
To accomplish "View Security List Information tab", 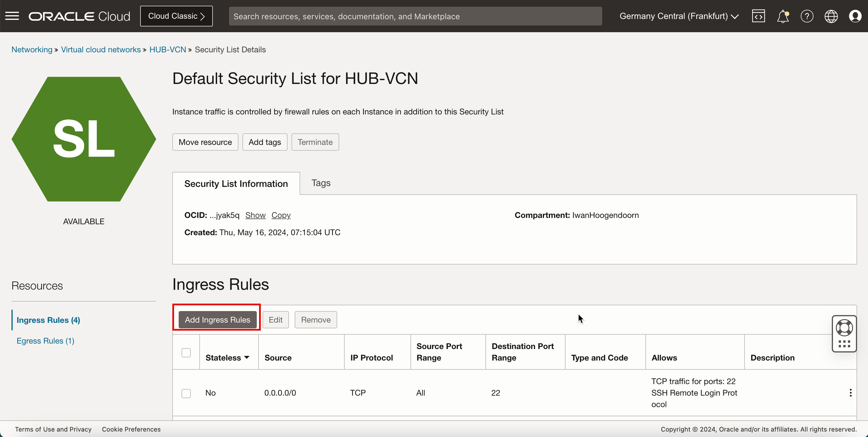I will (x=236, y=183).
